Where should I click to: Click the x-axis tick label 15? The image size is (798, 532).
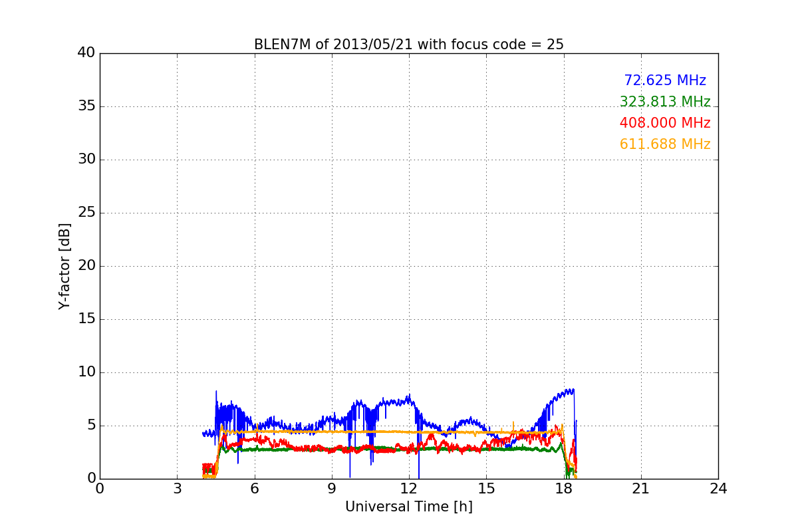tap(486, 489)
